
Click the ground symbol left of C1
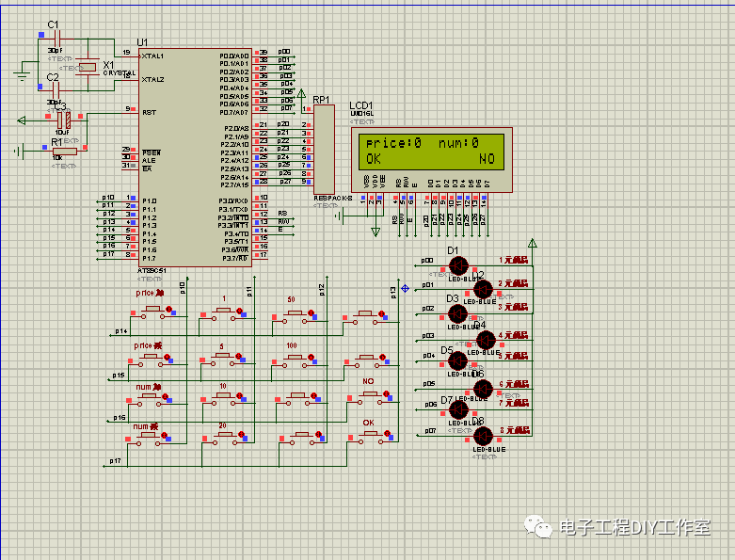pos(23,69)
